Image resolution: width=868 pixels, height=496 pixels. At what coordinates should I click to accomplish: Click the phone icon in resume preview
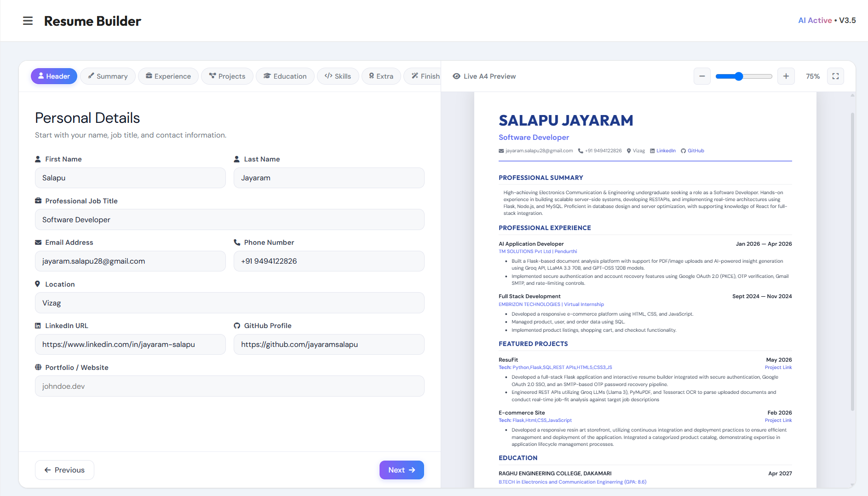point(581,151)
